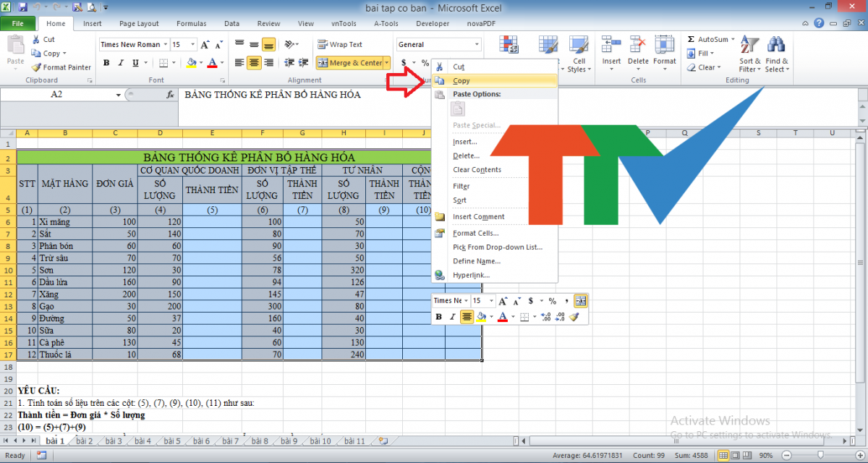Click the Orientation text rotation icon
868x463 pixels.
[291, 44]
